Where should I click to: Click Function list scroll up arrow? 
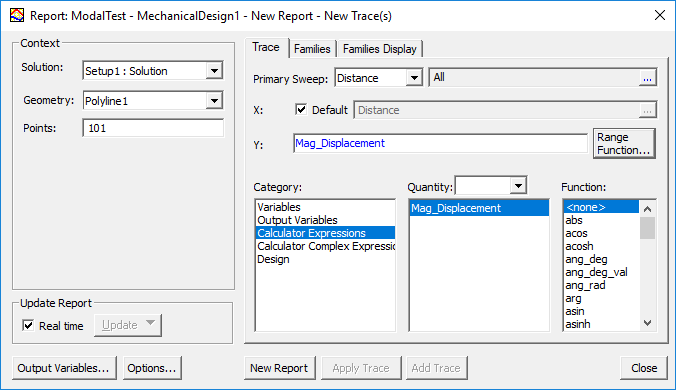[647, 209]
